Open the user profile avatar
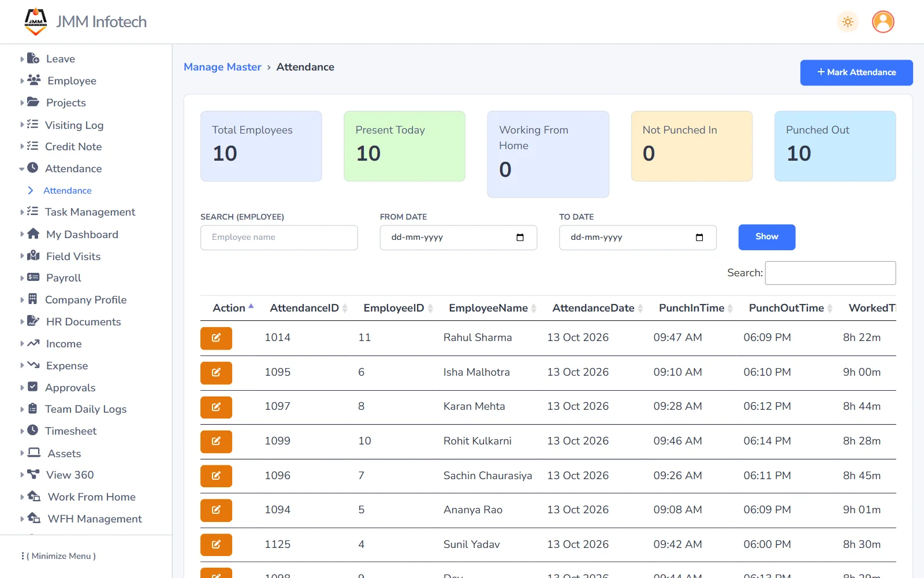 883,22
